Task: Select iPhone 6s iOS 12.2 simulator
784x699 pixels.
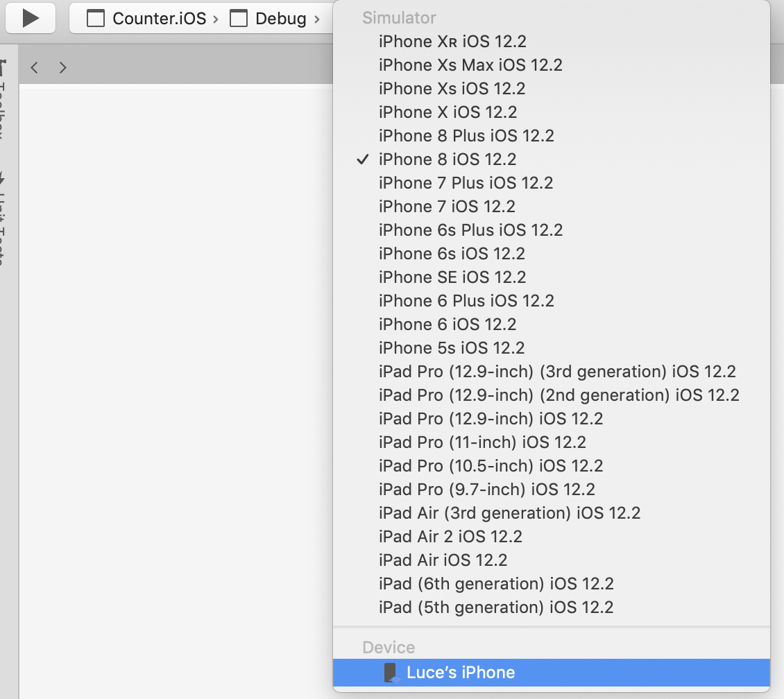Action: (552, 254)
